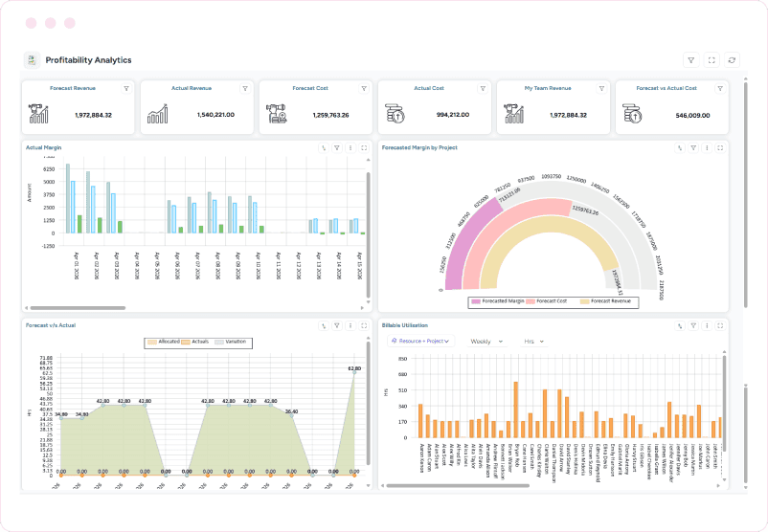The height and width of the screenshot is (532, 768).
Task: Click the chart-type icon on the Billable Utilization panel
Action: 680,325
